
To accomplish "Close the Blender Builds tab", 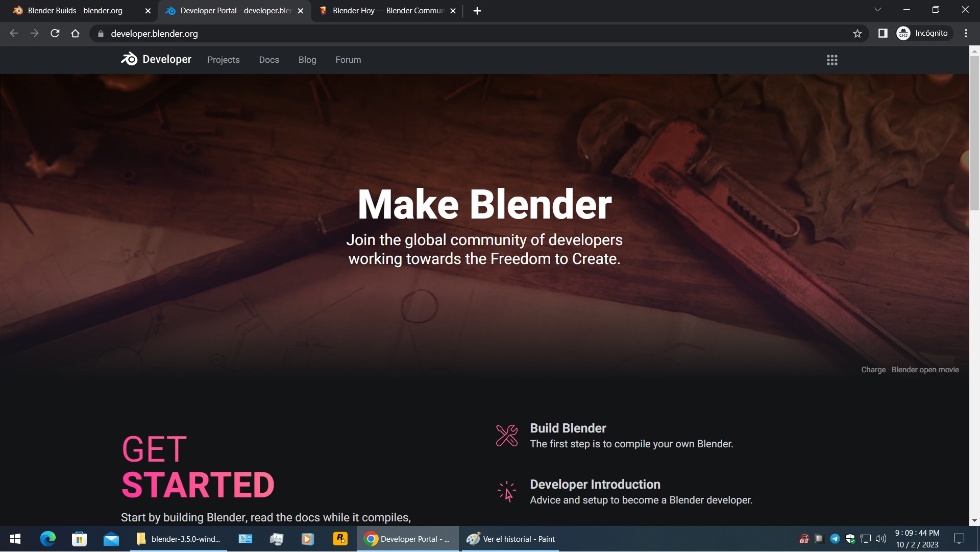I will click(x=148, y=11).
